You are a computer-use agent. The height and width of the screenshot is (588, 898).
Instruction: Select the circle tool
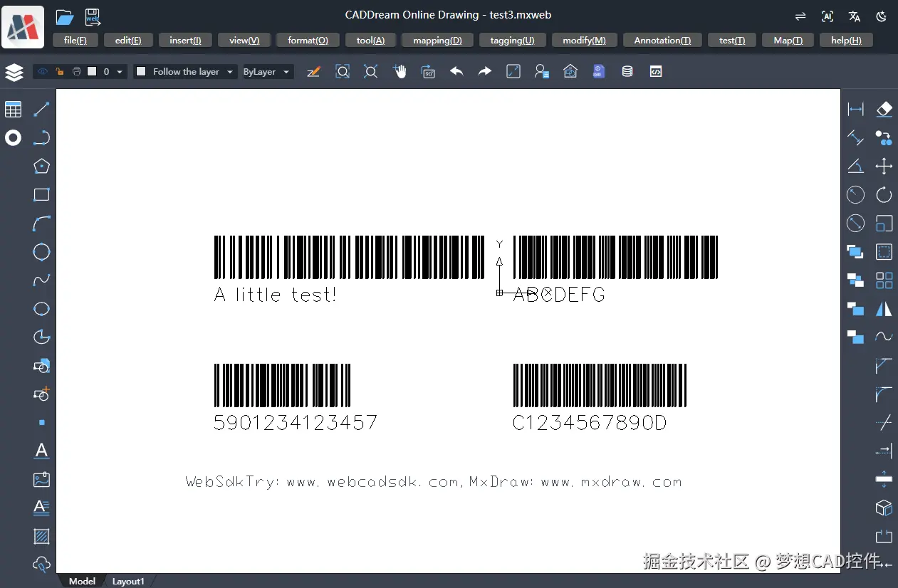[41, 252]
